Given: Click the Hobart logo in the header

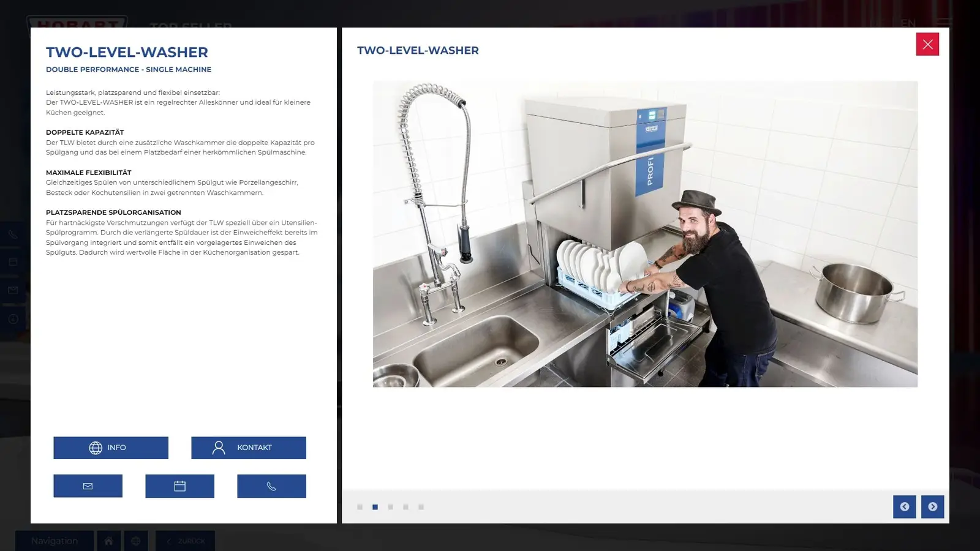Looking at the screenshot, I should [77, 22].
